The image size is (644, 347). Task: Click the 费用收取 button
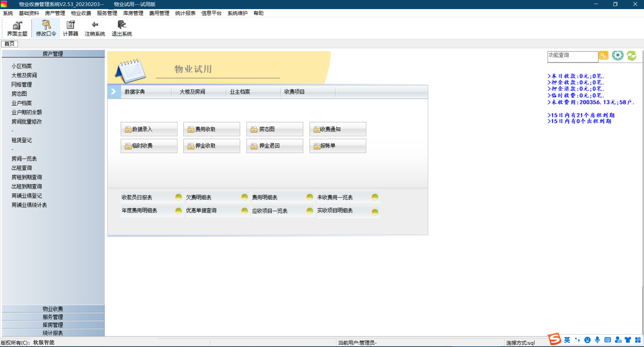211,129
